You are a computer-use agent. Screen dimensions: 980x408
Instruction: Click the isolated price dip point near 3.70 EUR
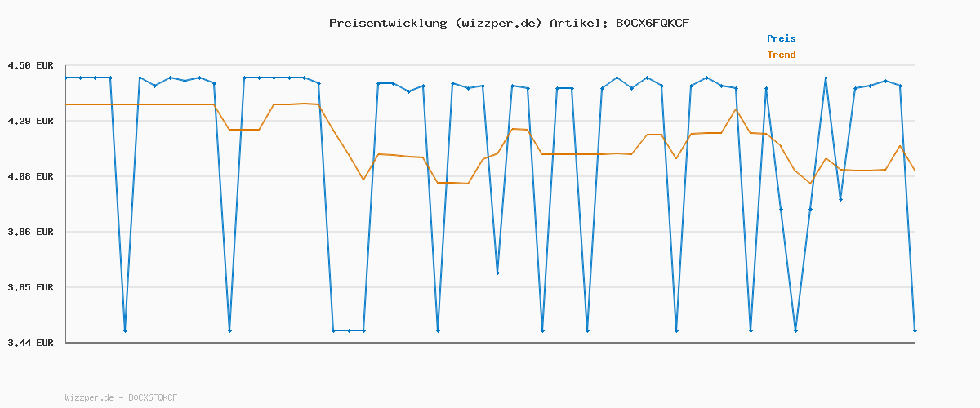pyautogui.click(x=497, y=273)
